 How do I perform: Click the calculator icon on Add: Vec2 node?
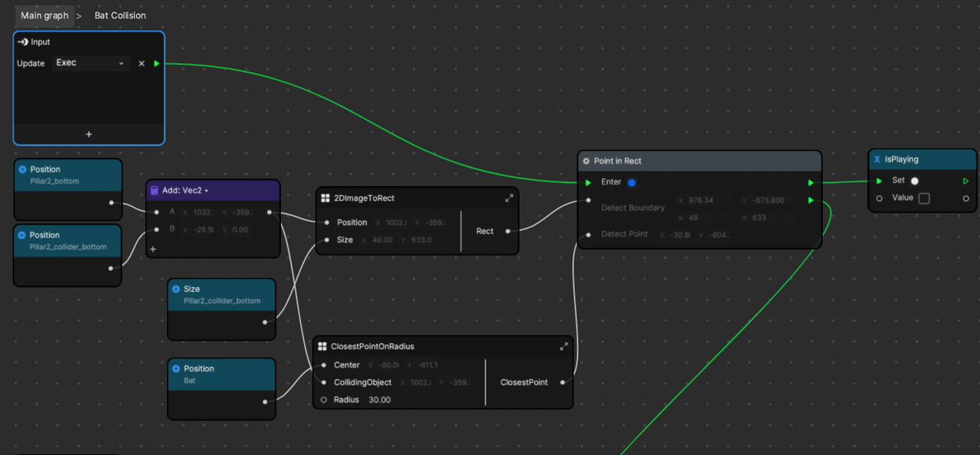(154, 191)
